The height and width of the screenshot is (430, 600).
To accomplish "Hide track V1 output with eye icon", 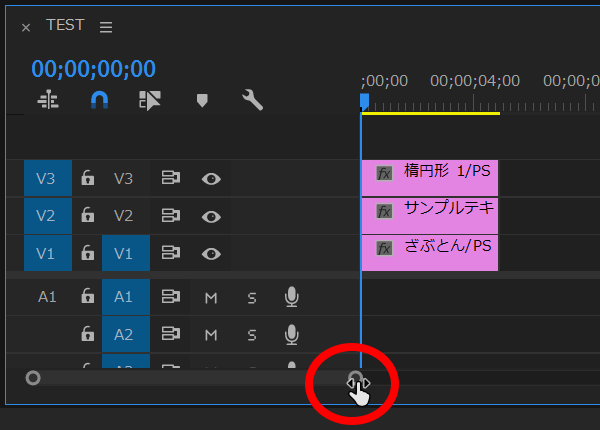I will (211, 254).
